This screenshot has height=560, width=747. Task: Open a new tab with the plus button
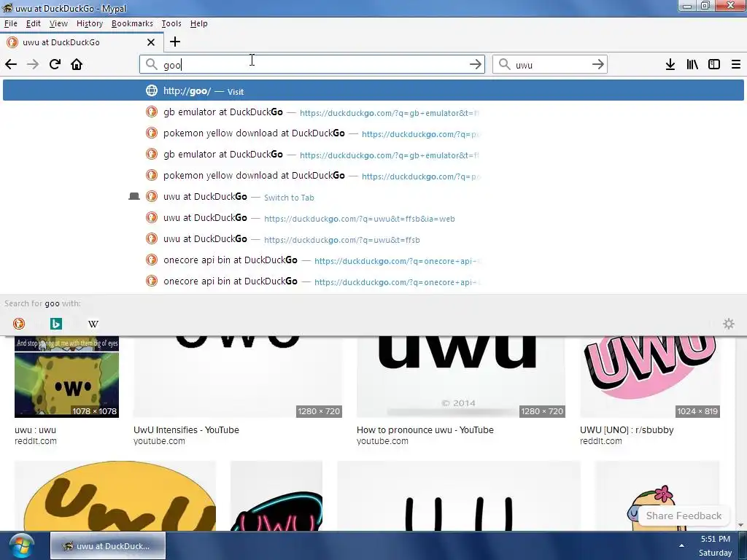175,42
